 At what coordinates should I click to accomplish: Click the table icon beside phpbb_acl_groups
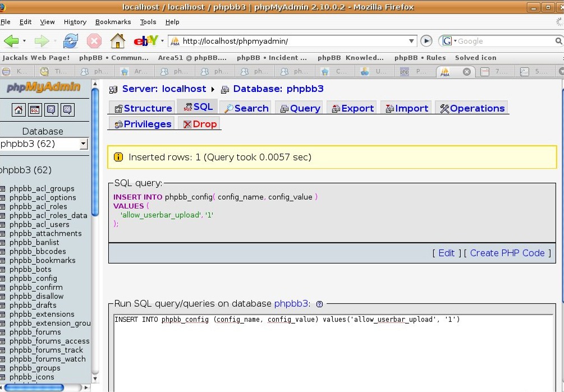click(x=2, y=188)
